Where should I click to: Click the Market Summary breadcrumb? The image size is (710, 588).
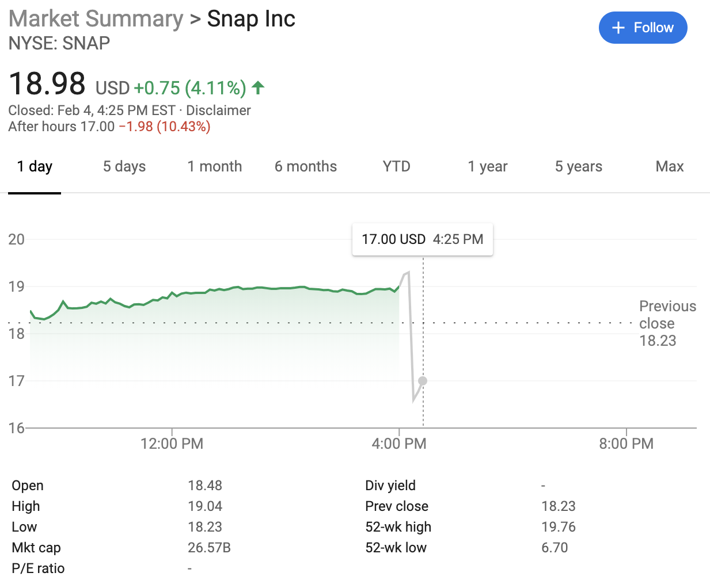96,19
